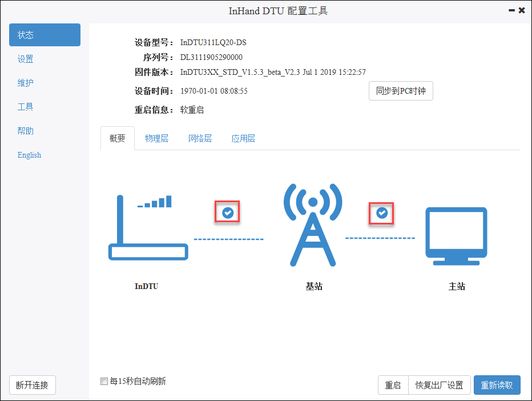Click the 重启信息 field label
Screen dimensions: 532x401
(154, 110)
